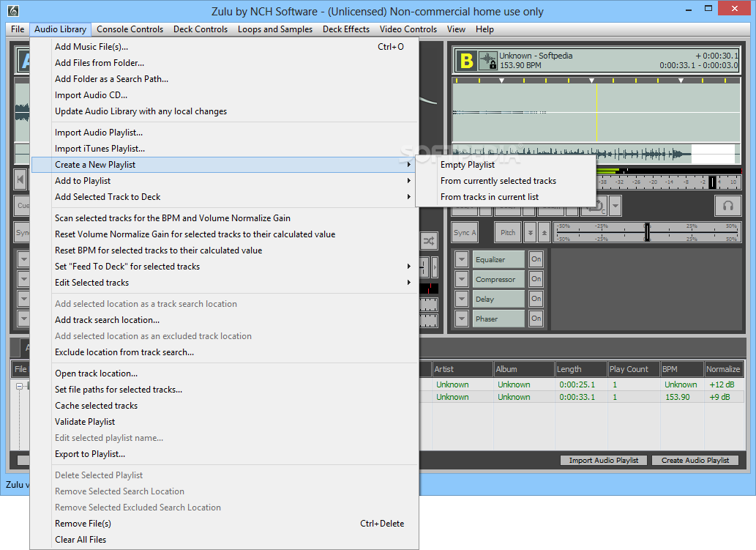
Task: Click the yellow B deck label icon
Action: click(466, 62)
